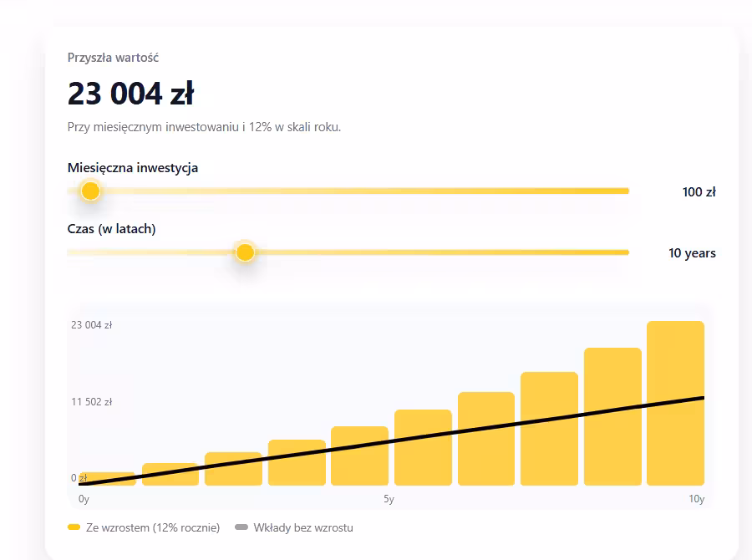Screen dimensions: 752x560
Task: Click the second bar in the chart
Action: pyautogui.click(x=170, y=474)
